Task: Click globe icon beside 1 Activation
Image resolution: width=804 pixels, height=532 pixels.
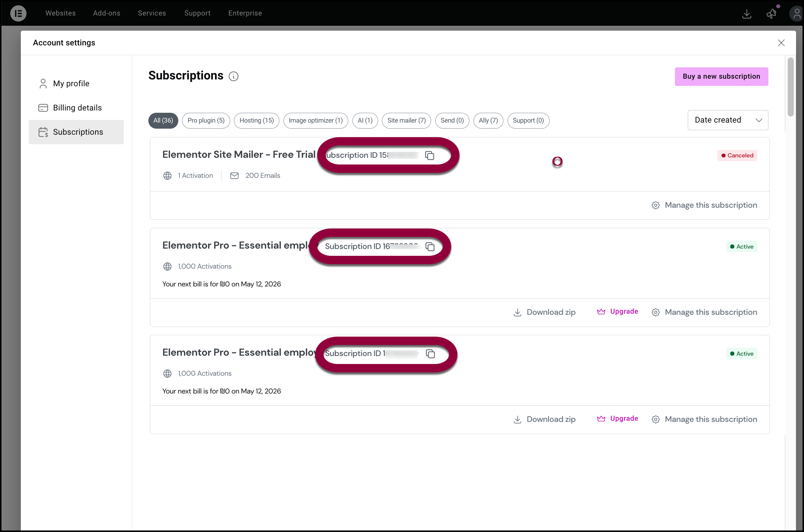Action: pos(167,176)
